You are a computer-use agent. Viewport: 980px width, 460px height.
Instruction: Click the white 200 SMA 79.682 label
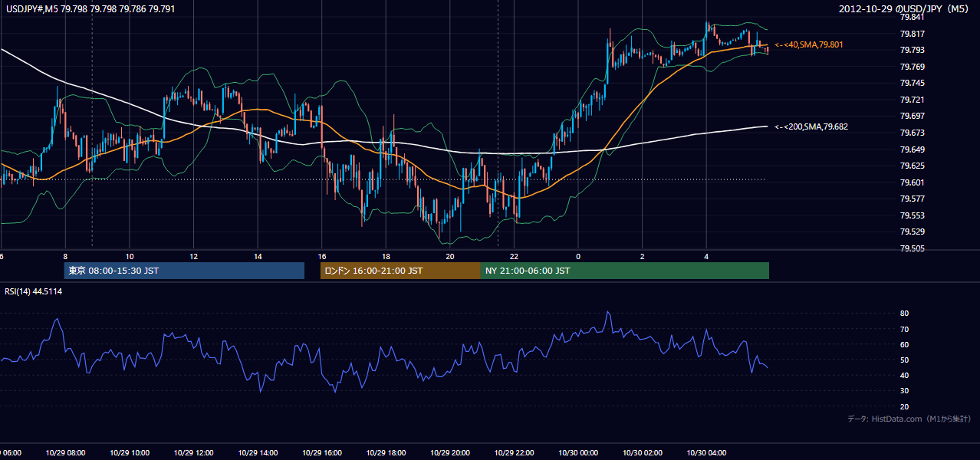point(811,127)
